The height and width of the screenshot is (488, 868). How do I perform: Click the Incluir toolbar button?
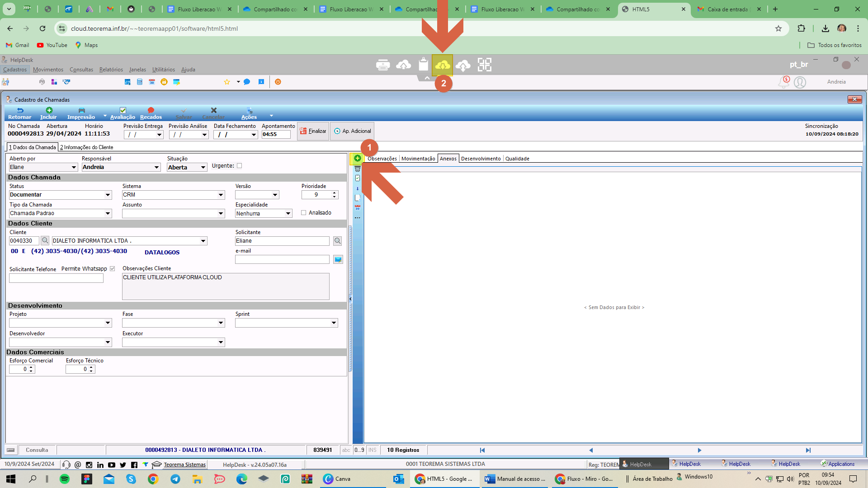click(48, 113)
